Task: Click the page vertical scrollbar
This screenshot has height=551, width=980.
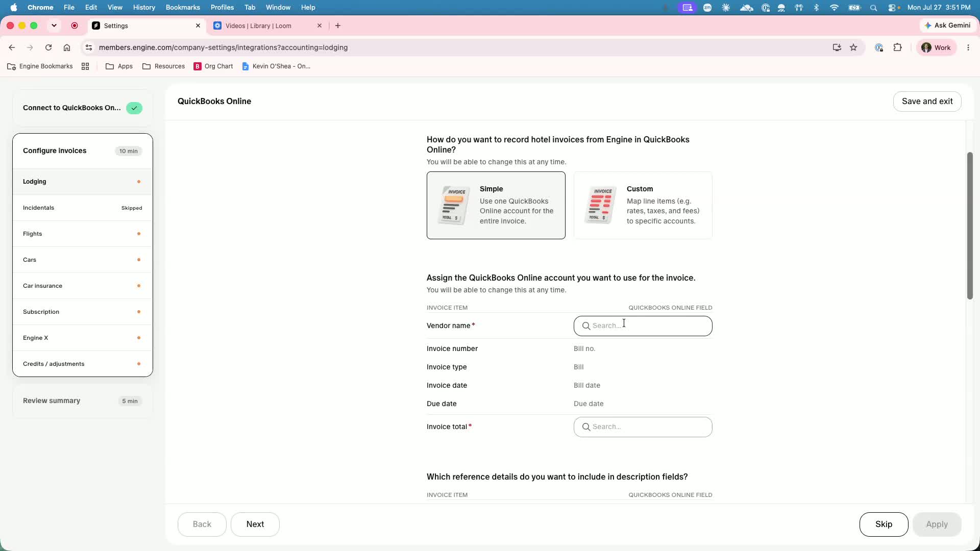Action: (970, 226)
